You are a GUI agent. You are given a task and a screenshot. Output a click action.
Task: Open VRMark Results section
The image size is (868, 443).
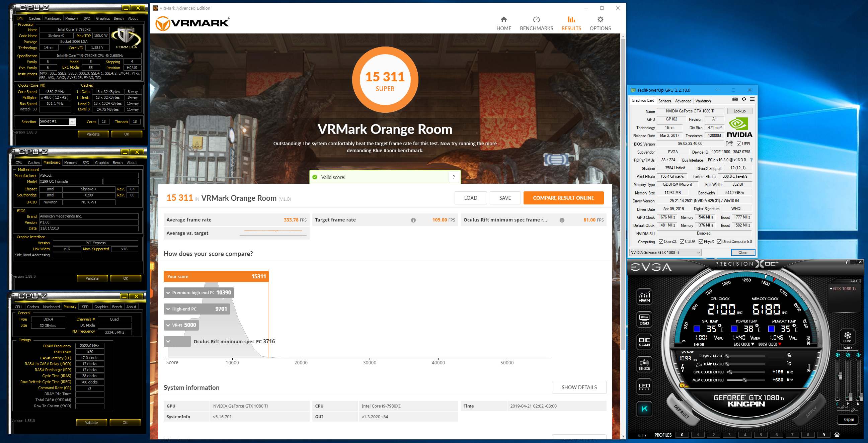(x=571, y=23)
